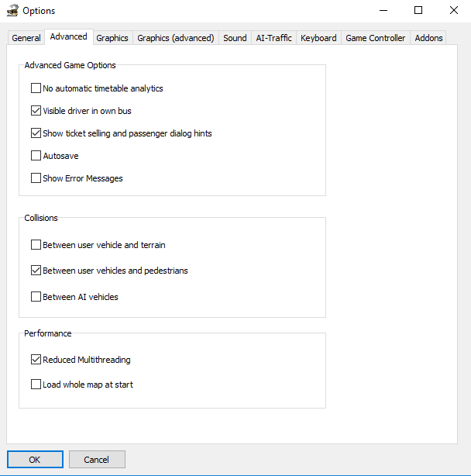Switch to the Keyboard tab
The width and height of the screenshot is (471, 476).
point(318,38)
